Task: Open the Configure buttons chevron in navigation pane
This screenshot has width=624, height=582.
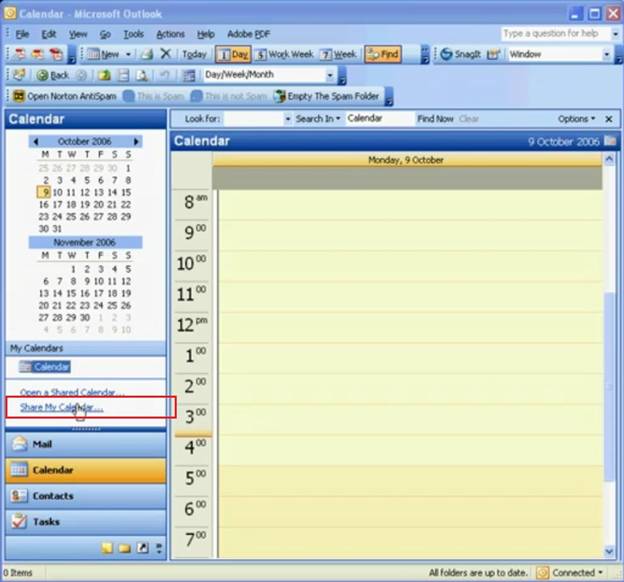Action: pyautogui.click(x=159, y=549)
